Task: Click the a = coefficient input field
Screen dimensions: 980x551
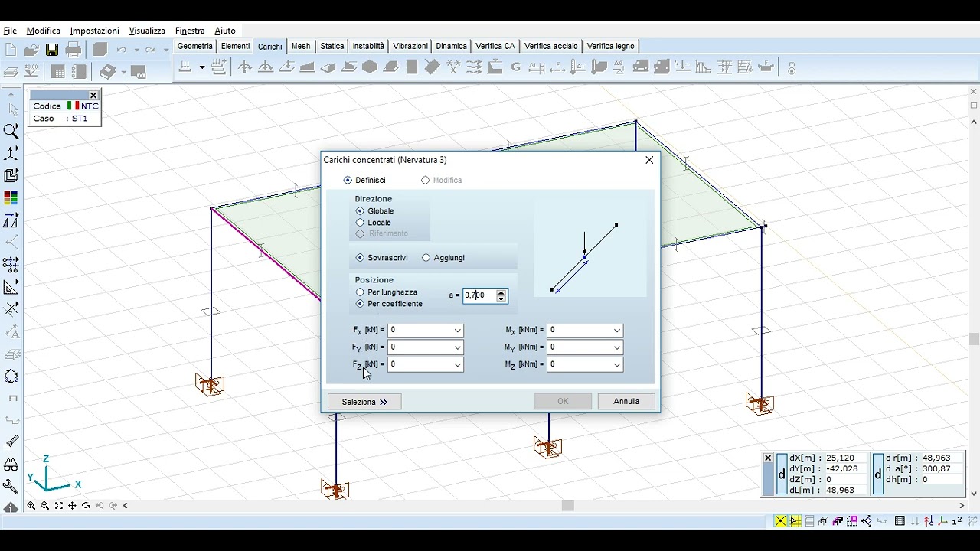Action: [479, 295]
